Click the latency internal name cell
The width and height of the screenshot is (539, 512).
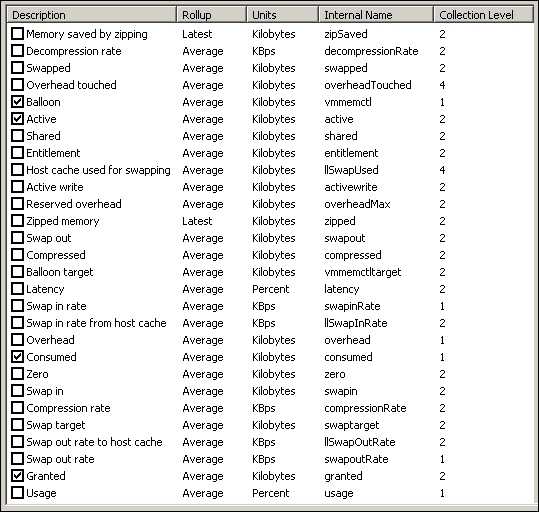pyautogui.click(x=342, y=290)
